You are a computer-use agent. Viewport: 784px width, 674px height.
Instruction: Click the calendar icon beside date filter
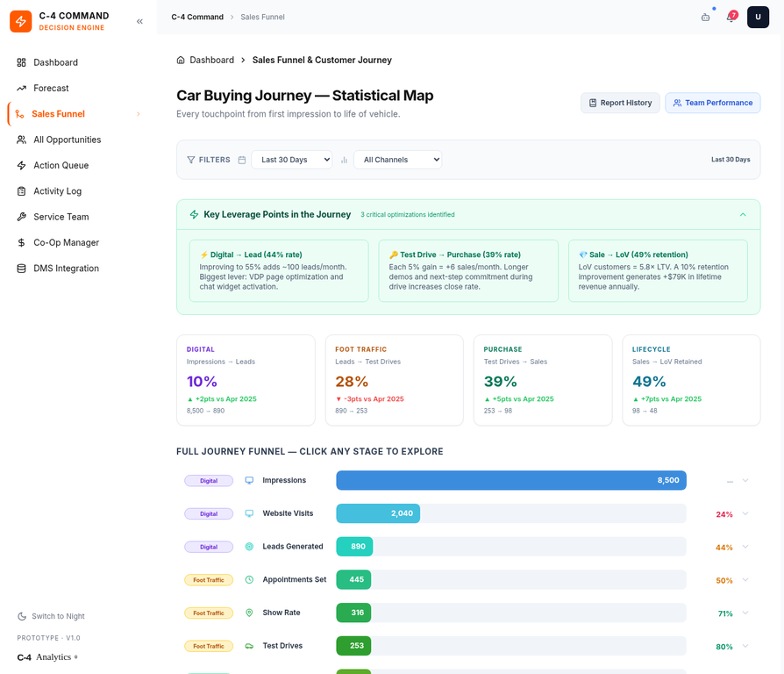click(x=242, y=160)
